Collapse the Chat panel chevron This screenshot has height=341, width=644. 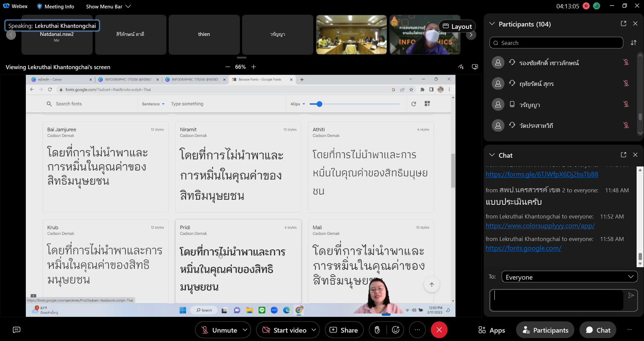[x=492, y=155]
